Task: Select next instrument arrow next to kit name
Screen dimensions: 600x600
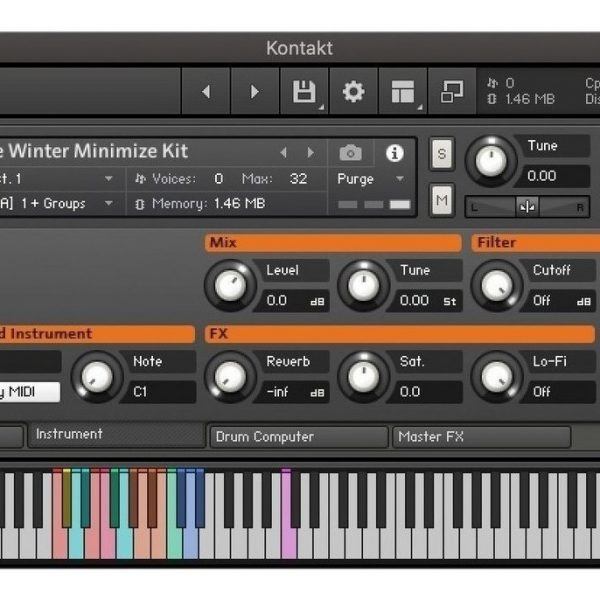Action: click(x=311, y=153)
